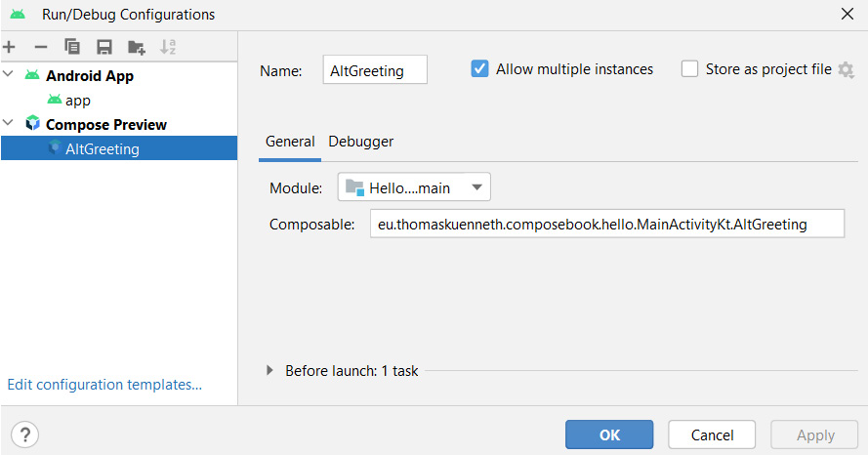Click the Copy Configuration icon
The image size is (868, 455).
(x=72, y=47)
